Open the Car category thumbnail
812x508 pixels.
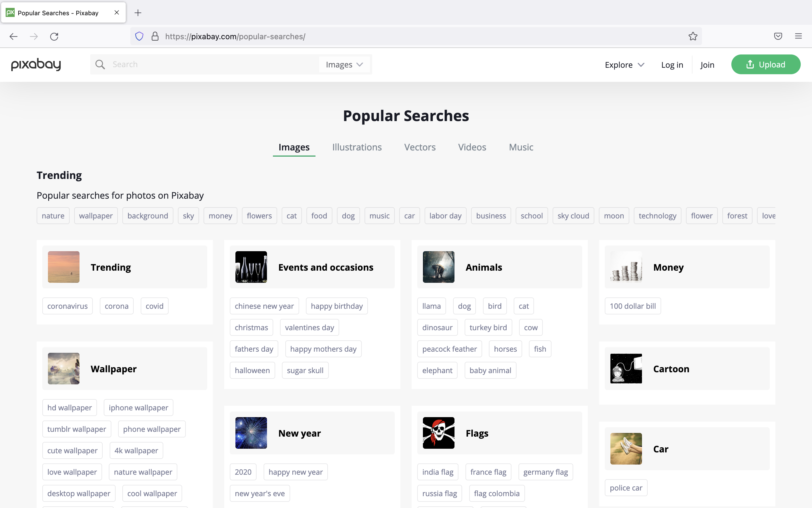point(626,448)
